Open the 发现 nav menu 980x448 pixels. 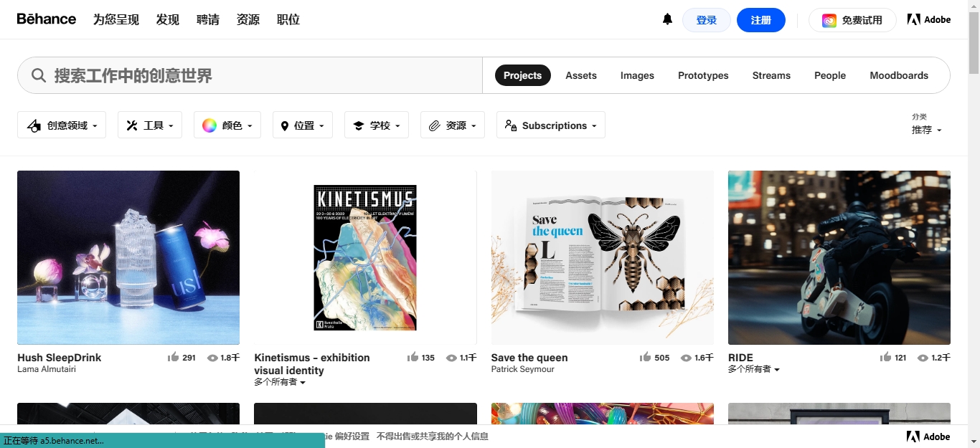tap(168, 19)
